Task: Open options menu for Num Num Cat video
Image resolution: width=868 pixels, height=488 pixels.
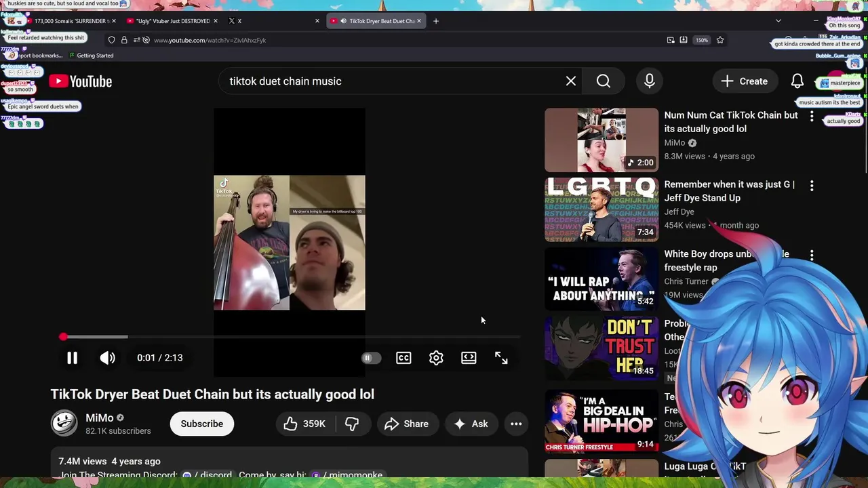Action: (x=812, y=117)
